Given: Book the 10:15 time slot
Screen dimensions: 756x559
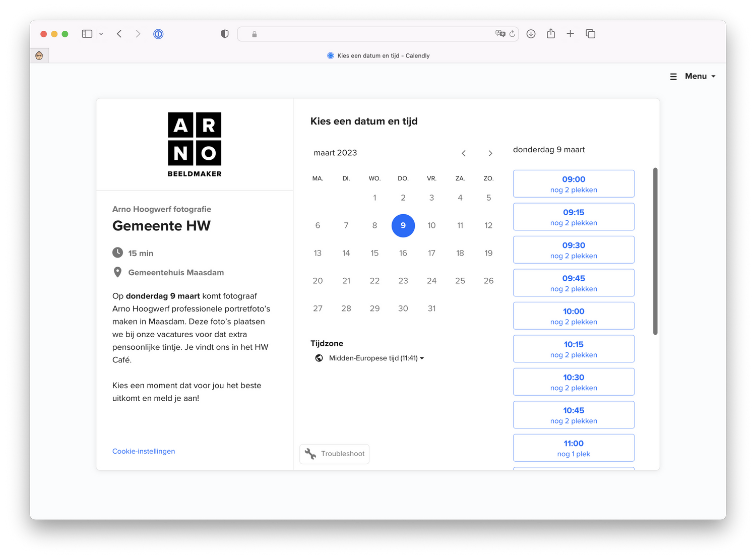Looking at the screenshot, I should (x=574, y=349).
